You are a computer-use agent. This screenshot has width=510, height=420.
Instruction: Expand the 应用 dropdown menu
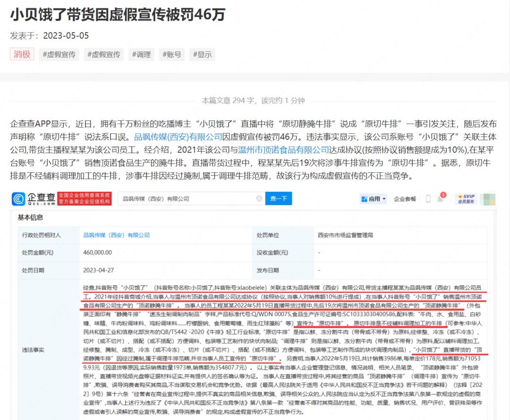click(374, 199)
